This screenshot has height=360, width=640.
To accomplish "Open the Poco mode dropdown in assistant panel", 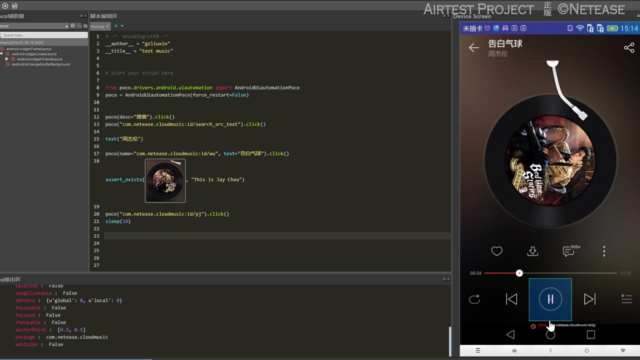I will (34, 26).
